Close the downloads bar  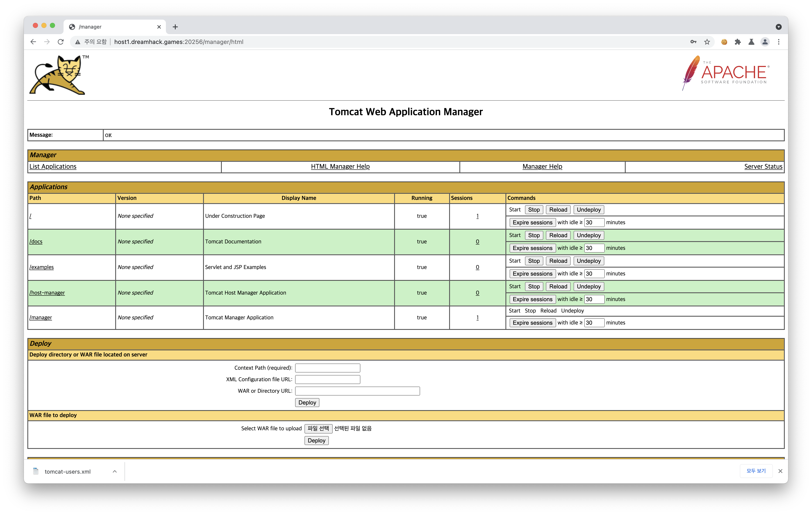coord(780,471)
